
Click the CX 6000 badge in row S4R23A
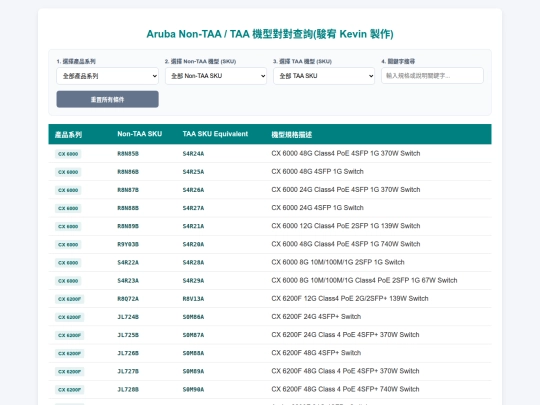[68, 281]
